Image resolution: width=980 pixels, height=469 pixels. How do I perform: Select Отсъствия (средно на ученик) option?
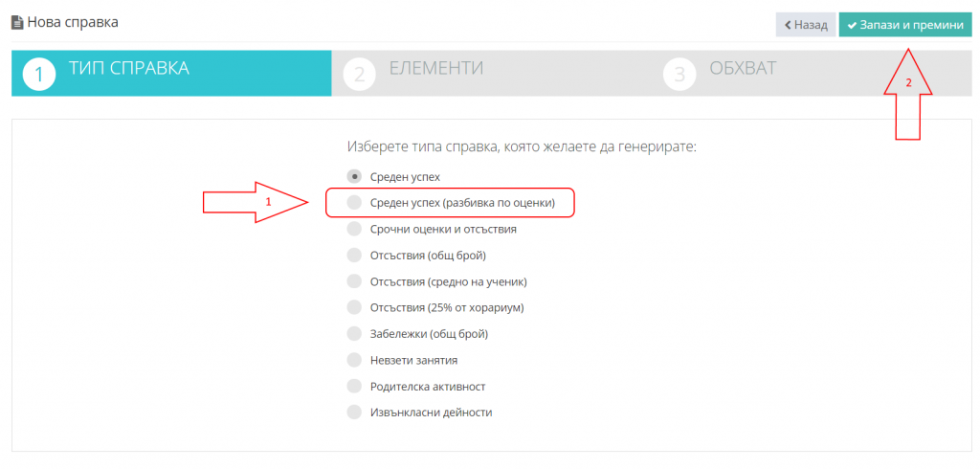(x=354, y=281)
